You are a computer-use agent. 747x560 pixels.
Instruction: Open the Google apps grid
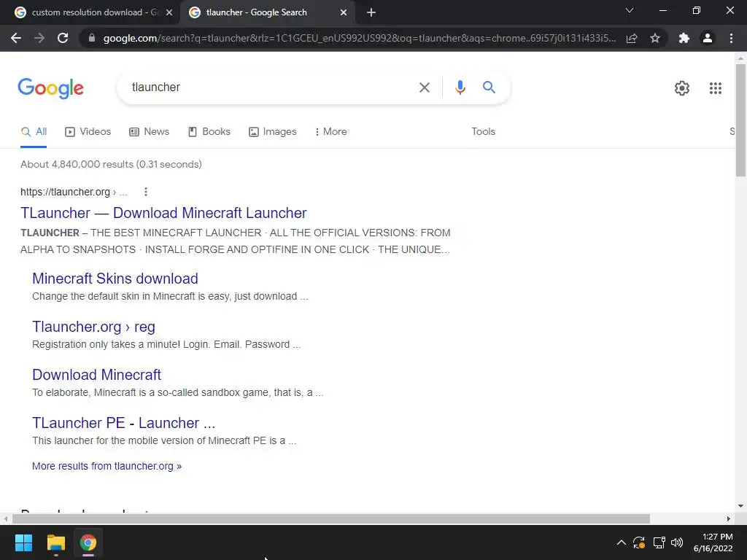715,88
